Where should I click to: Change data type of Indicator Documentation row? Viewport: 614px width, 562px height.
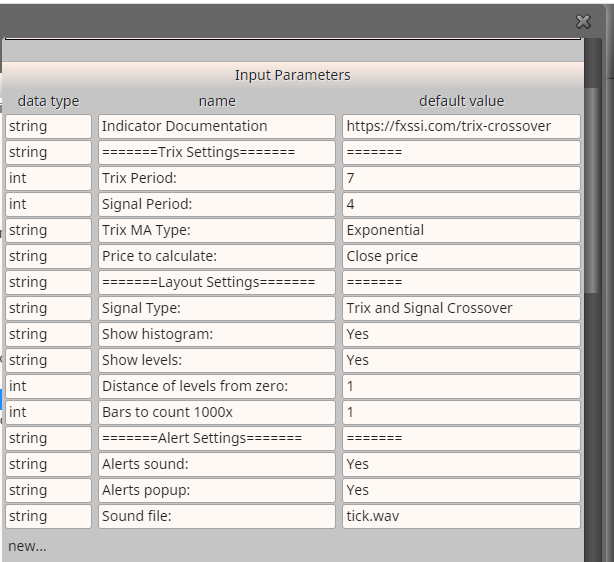[x=48, y=126]
